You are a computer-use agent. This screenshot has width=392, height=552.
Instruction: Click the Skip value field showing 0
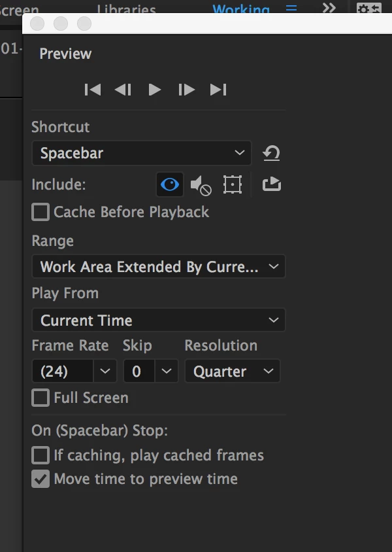click(139, 371)
